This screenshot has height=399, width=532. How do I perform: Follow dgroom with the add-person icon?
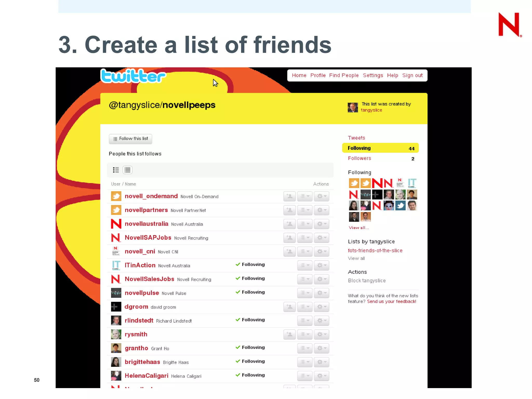289,307
